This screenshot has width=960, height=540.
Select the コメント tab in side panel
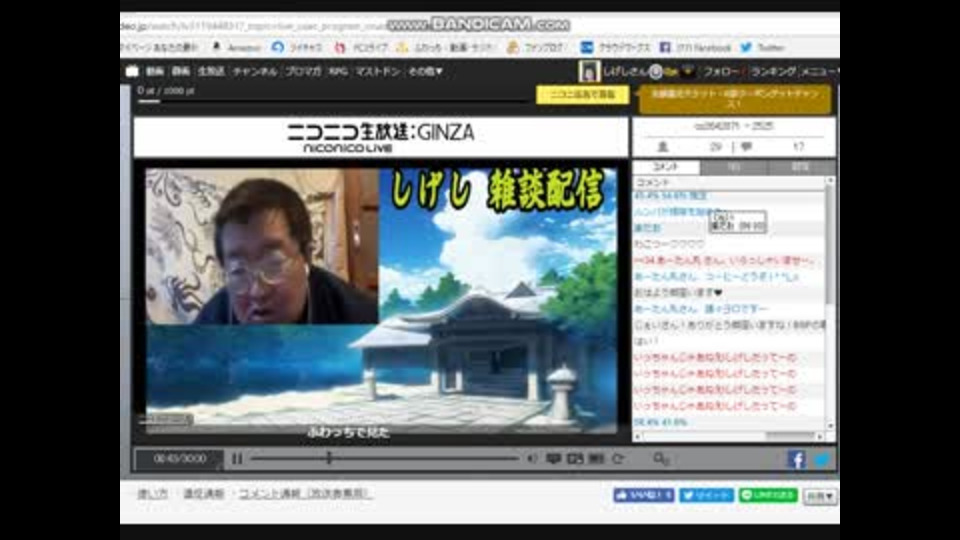[x=666, y=167]
